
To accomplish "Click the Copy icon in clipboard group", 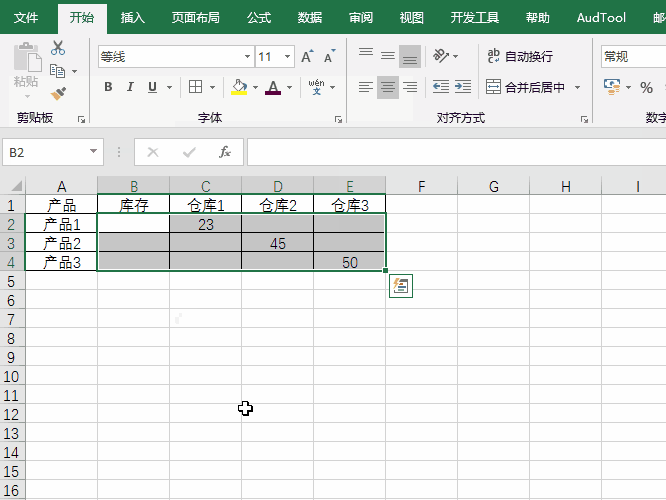I will click(x=58, y=71).
